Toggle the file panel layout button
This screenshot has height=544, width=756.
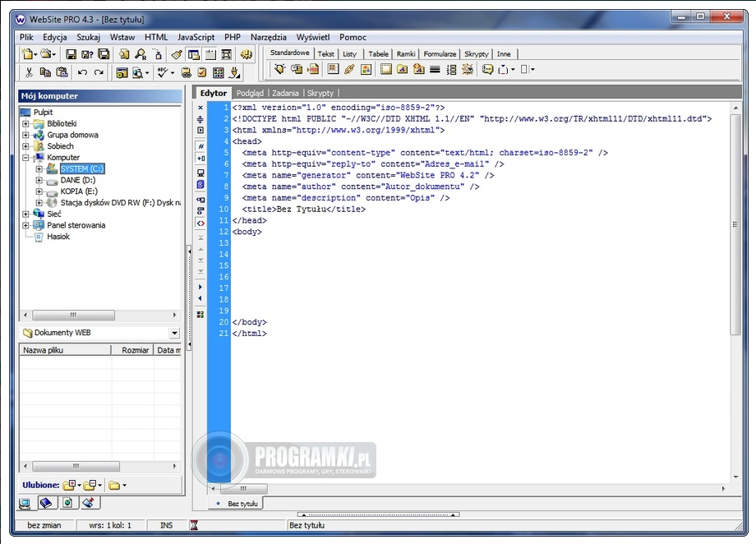(193, 54)
